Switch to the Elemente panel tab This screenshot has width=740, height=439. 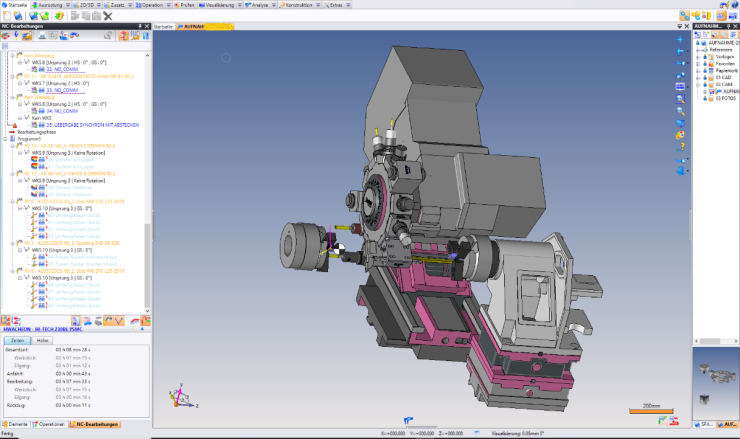(15, 424)
